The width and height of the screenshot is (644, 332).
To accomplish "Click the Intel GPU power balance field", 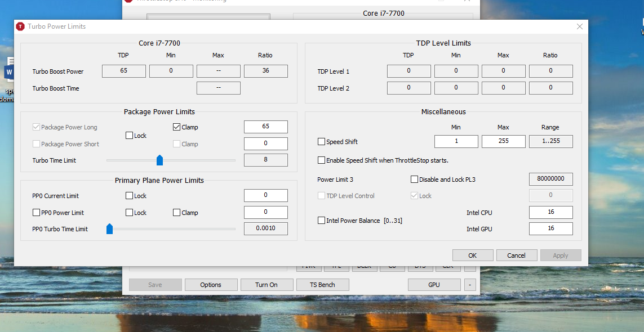I will click(551, 228).
